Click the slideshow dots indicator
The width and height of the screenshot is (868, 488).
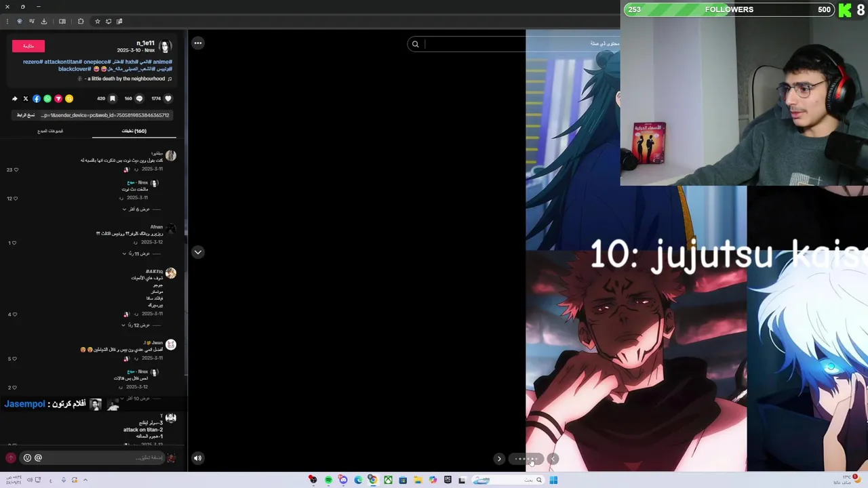(x=526, y=459)
